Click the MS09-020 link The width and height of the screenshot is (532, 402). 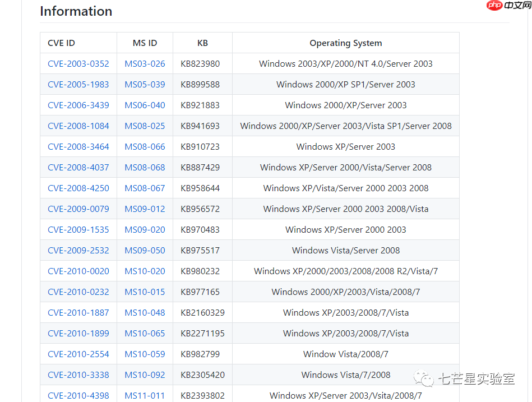[x=145, y=230]
